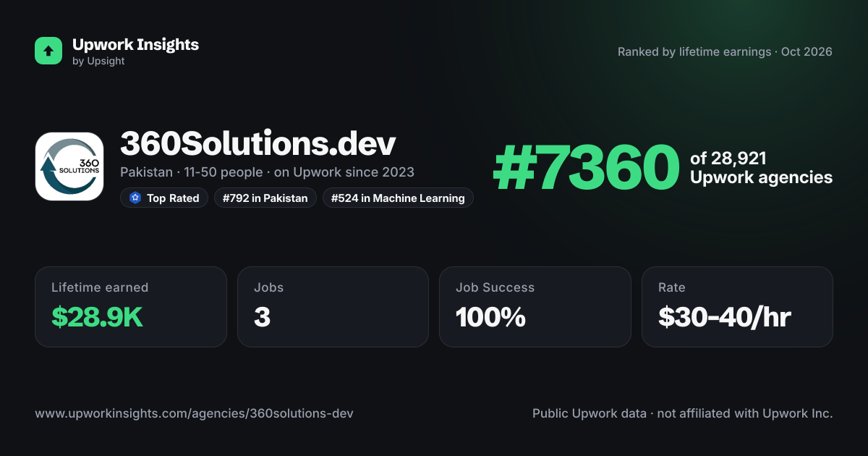Click the 'by Upsight' subtitle
This screenshot has width=868, height=456.
[x=98, y=62]
